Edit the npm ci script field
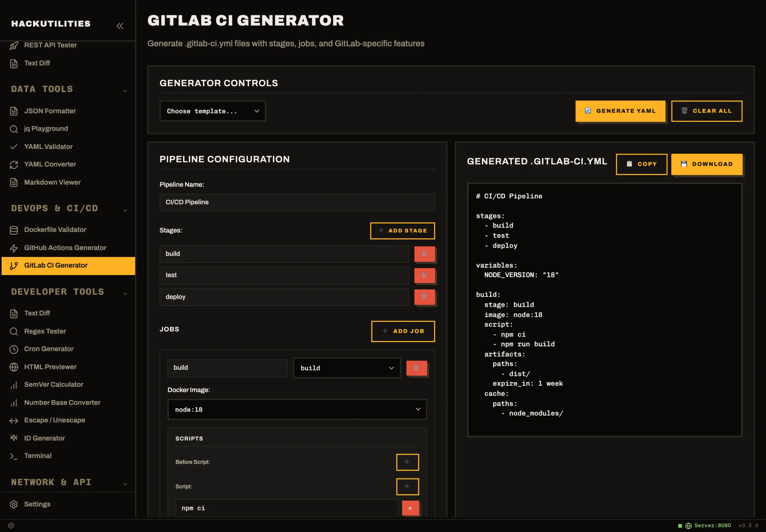The height and width of the screenshot is (532, 766). 287,508
